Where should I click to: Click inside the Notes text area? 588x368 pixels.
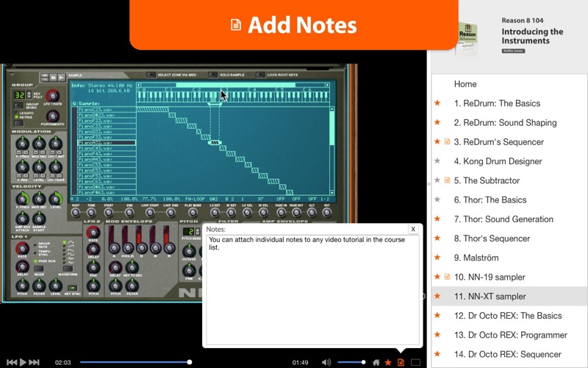[312, 289]
